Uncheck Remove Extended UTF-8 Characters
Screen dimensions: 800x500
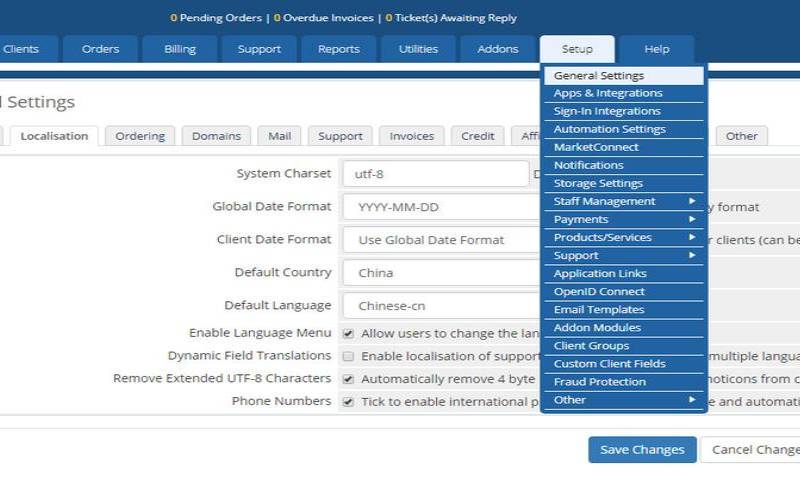[348, 379]
